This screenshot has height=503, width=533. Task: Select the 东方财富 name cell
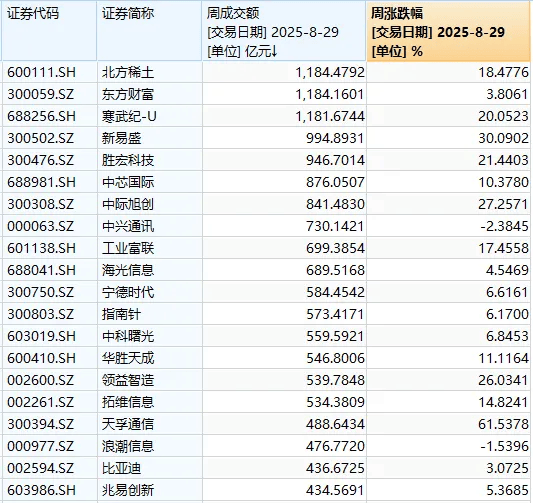pos(150,94)
